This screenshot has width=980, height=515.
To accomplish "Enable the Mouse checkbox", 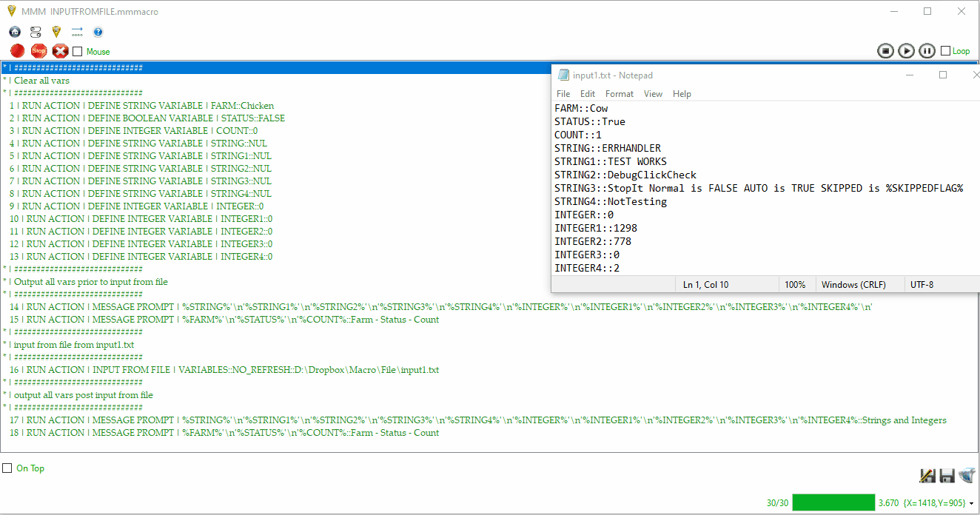I will pyautogui.click(x=78, y=52).
